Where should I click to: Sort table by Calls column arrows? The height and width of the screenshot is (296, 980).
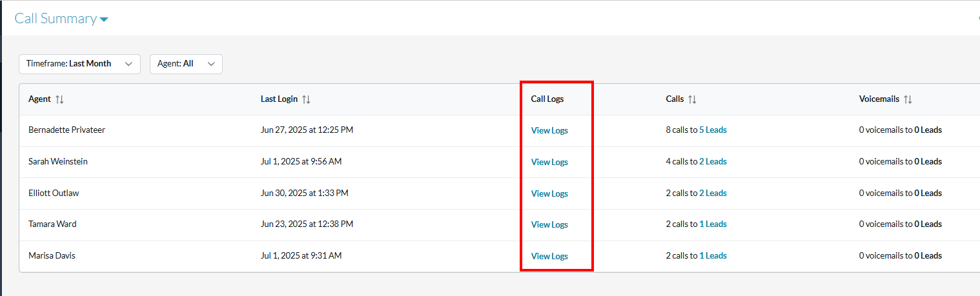click(x=692, y=99)
